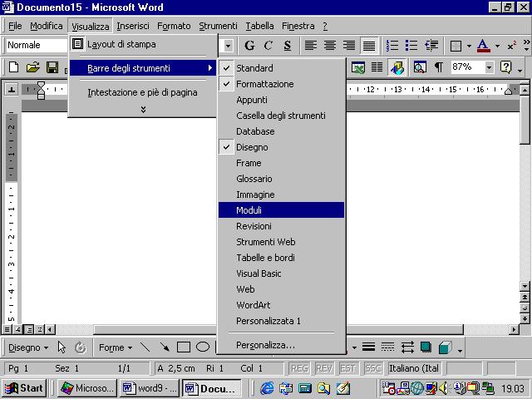Click the decrease indent icon
This screenshot has height=399, width=532.
(x=431, y=45)
